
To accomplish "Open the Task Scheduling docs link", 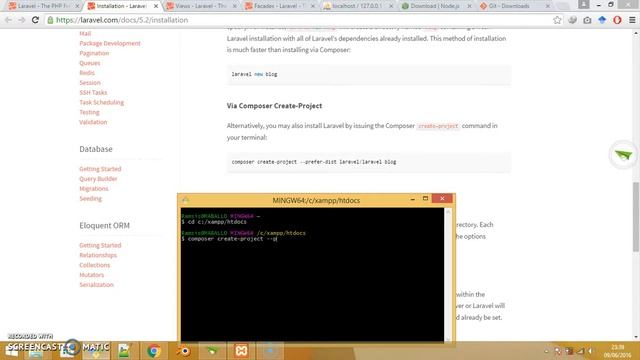I will [x=102, y=102].
